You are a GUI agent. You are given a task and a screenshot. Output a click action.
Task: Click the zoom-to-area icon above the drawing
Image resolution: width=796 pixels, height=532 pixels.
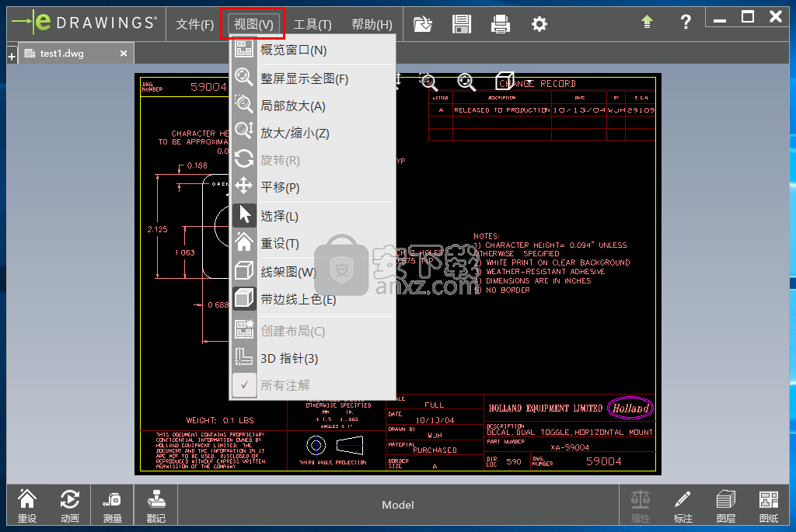[x=428, y=82]
